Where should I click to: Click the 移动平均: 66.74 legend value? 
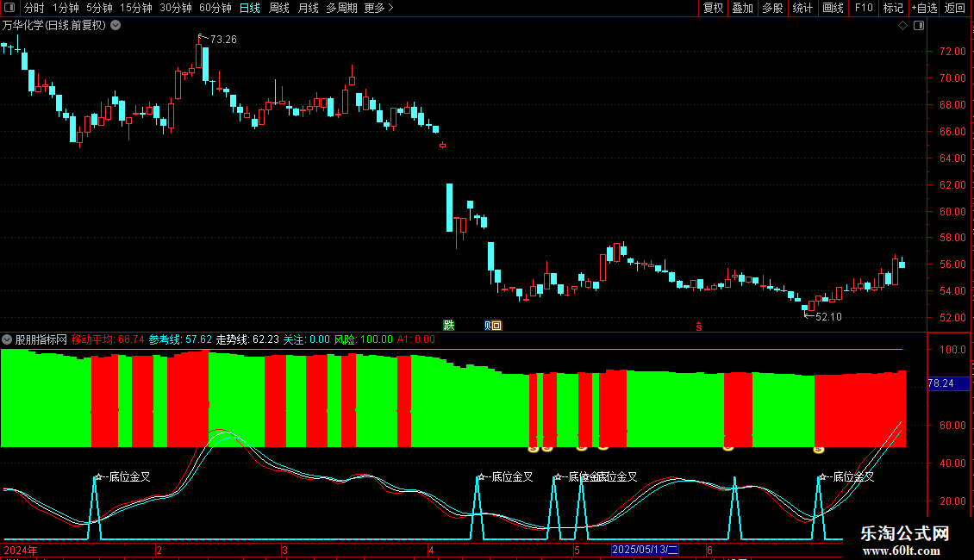point(108,339)
